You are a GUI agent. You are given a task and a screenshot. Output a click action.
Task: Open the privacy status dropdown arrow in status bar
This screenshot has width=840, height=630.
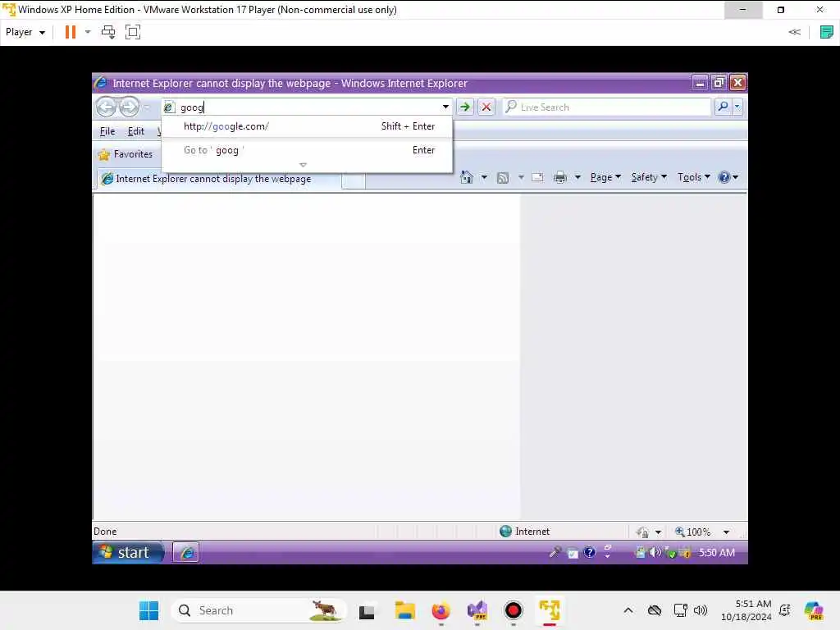658,532
